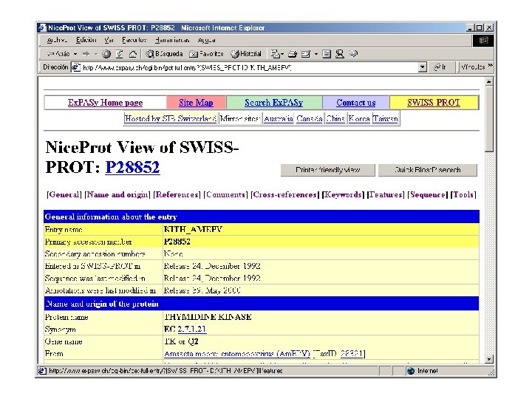Click the Printer-friendly view button
This screenshot has height=399, width=532.
tap(328, 170)
